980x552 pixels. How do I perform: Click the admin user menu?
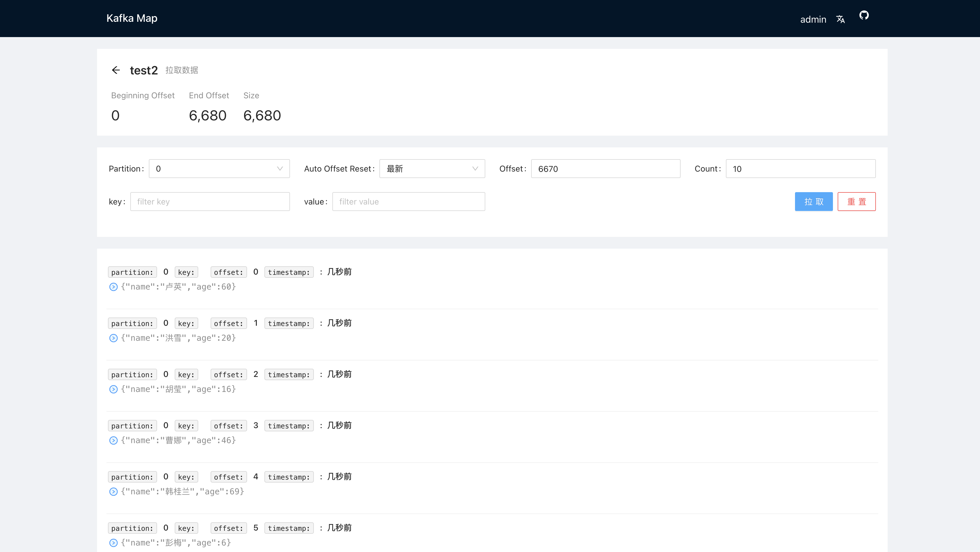[813, 19]
